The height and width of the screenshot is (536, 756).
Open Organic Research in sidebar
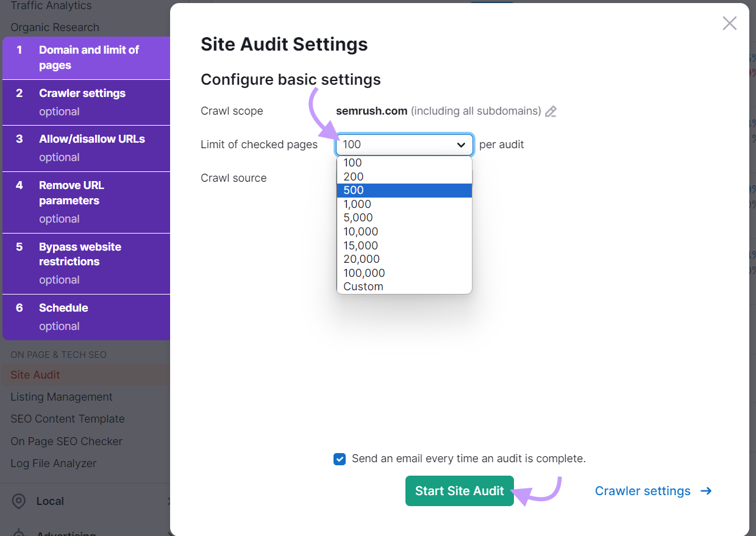point(55,27)
